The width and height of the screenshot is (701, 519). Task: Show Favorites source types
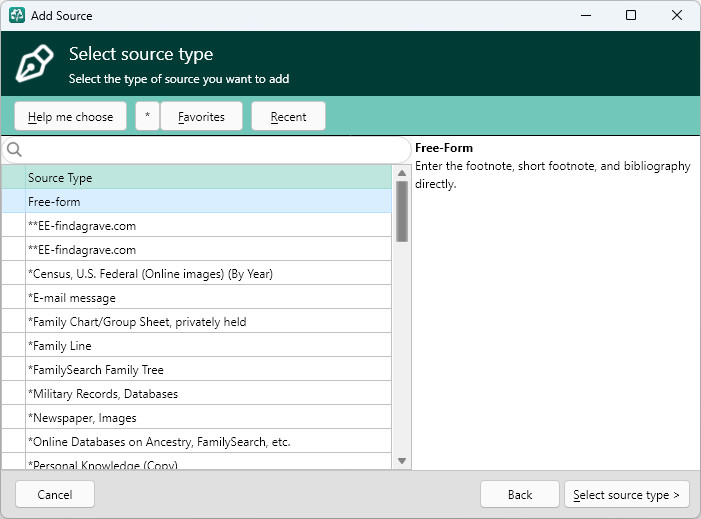pyautogui.click(x=201, y=116)
